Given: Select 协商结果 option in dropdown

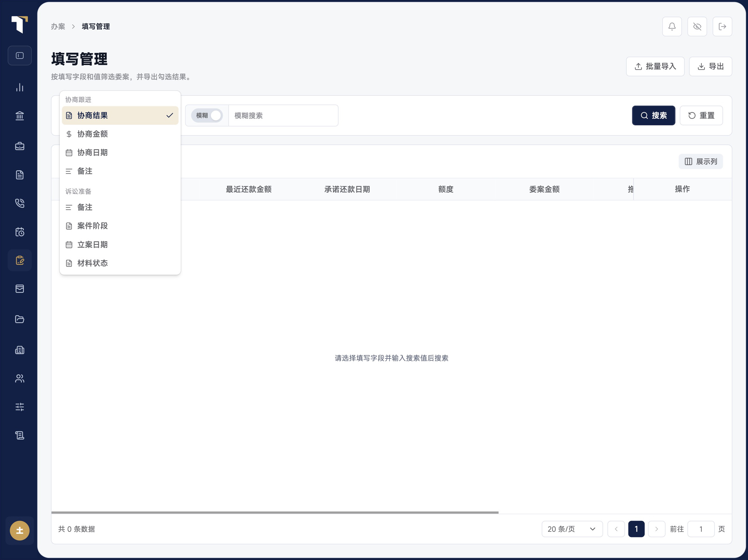Looking at the screenshot, I should click(120, 116).
